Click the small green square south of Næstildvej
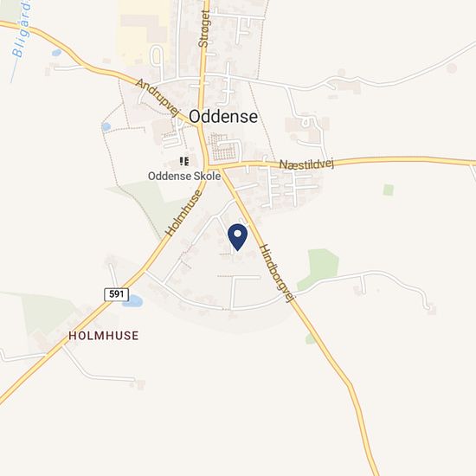476x476 pixels. click(389, 190)
